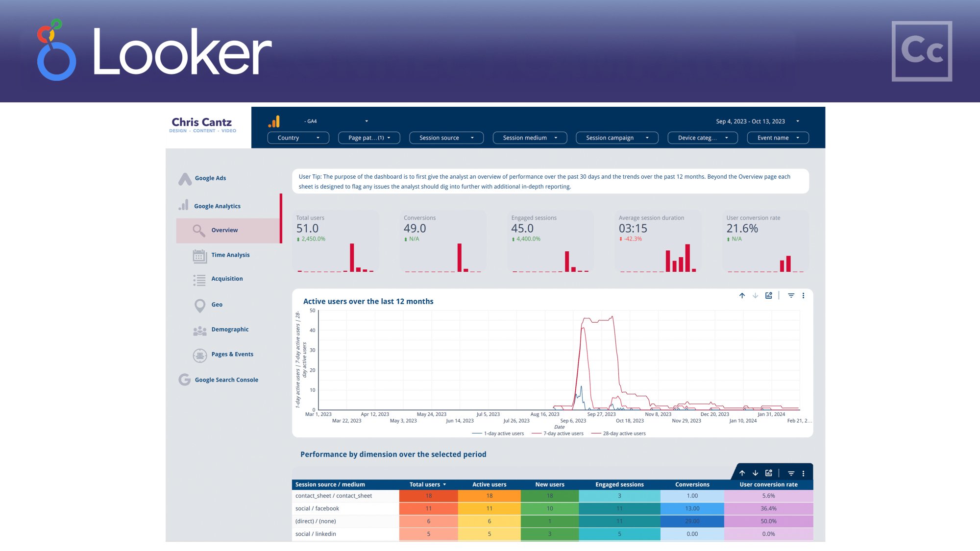This screenshot has height=551, width=980.
Task: Open the Session source dropdown
Action: point(446,138)
